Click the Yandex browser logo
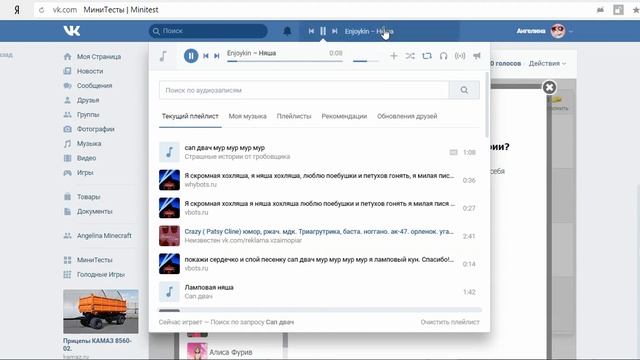Image resolution: width=640 pixels, height=360 pixels. (x=17, y=10)
